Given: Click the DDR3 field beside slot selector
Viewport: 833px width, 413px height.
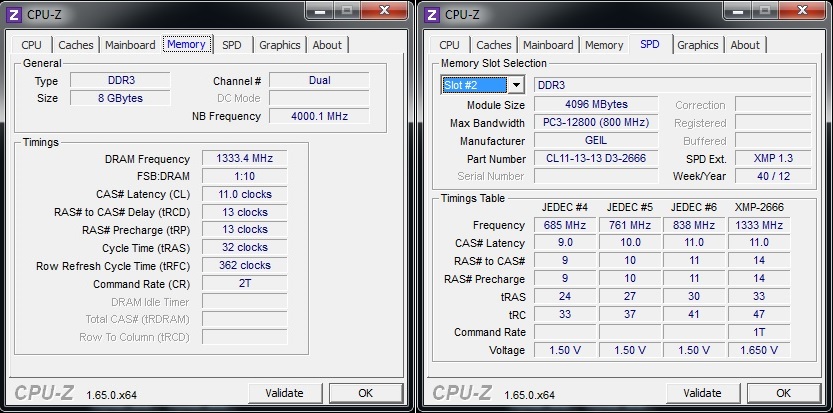Looking at the screenshot, I should point(673,85).
